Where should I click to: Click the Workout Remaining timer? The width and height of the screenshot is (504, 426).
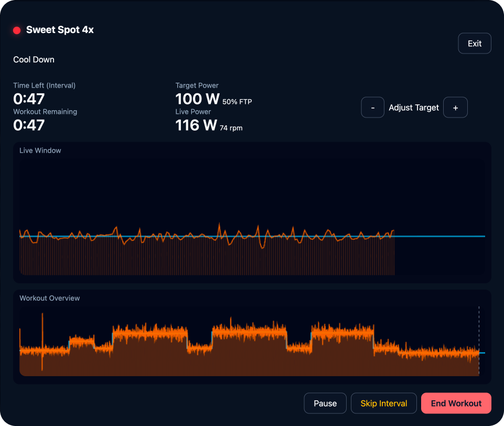pyautogui.click(x=29, y=125)
